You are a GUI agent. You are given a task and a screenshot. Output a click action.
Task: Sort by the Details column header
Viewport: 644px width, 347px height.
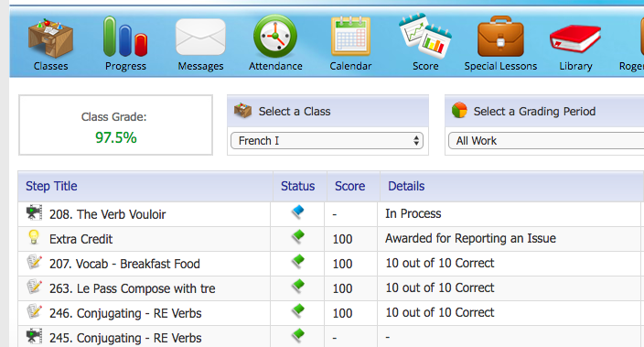[406, 186]
